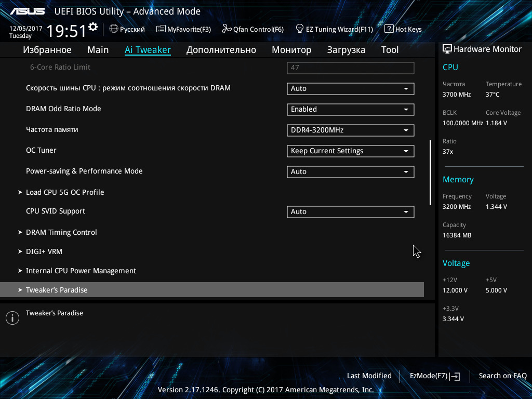The image size is (532, 399).
Task: Open CPU bus speed DRAM ratio dropdown
Action: [351, 88]
